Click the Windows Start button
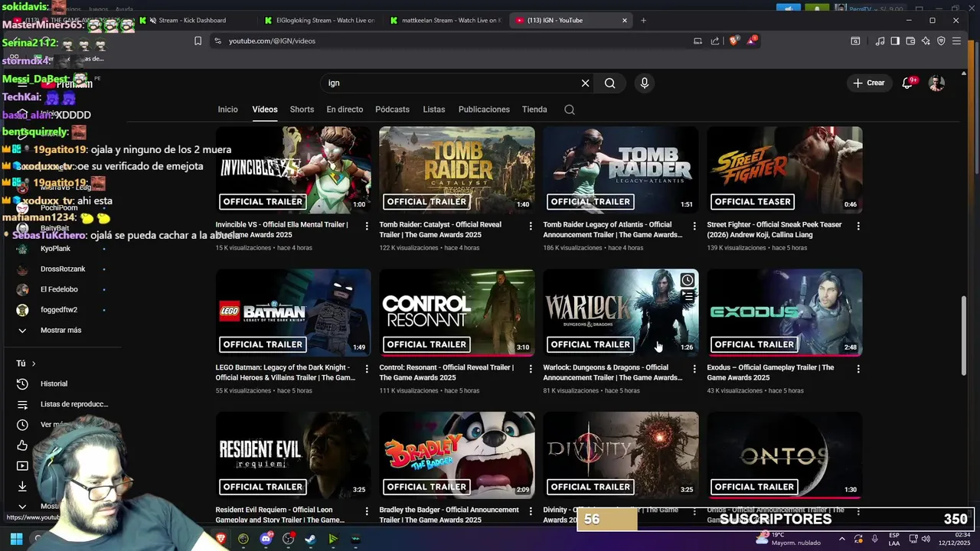 tap(16, 539)
